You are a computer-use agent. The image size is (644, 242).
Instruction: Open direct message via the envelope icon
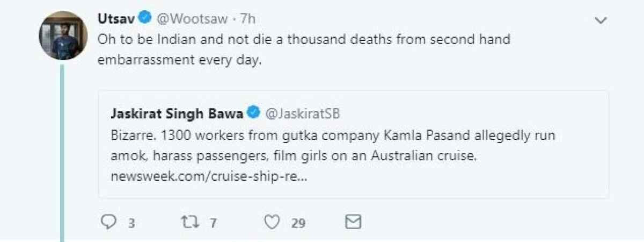click(352, 222)
